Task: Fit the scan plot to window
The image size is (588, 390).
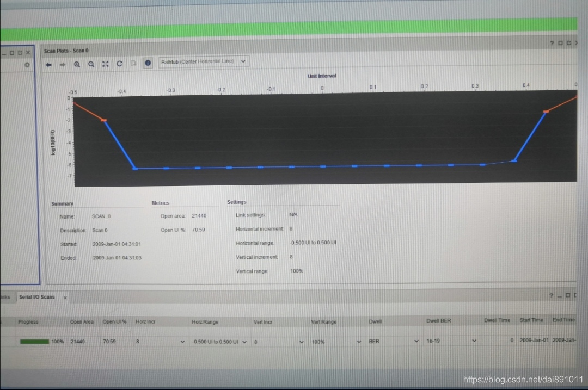Action: click(106, 64)
